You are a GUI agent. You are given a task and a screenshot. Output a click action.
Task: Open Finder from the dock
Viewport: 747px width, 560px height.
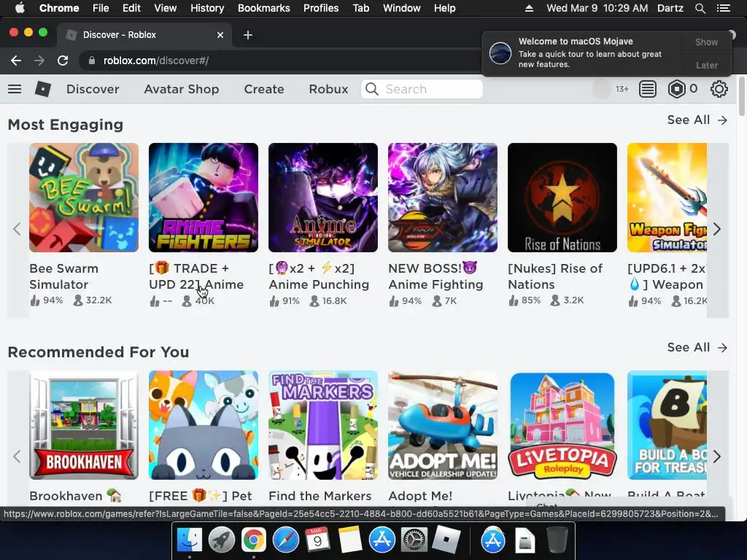pos(189,540)
